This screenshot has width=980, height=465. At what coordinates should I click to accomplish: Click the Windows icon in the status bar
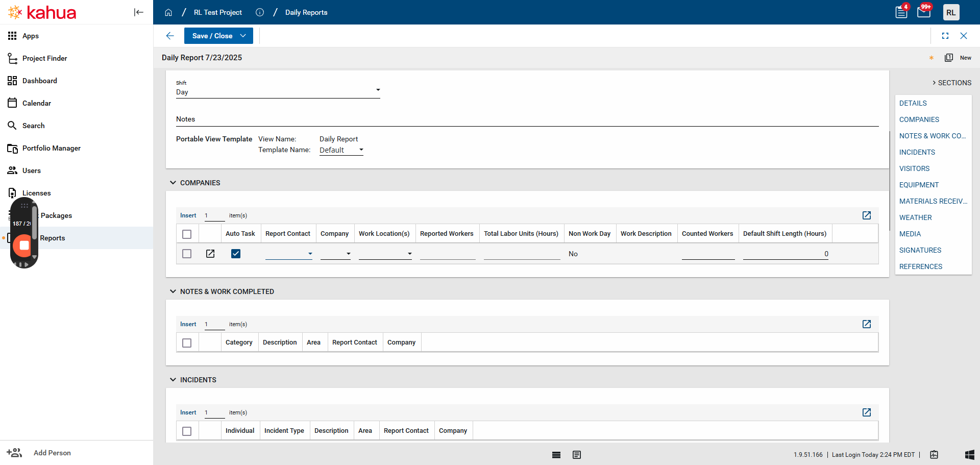pos(970,454)
